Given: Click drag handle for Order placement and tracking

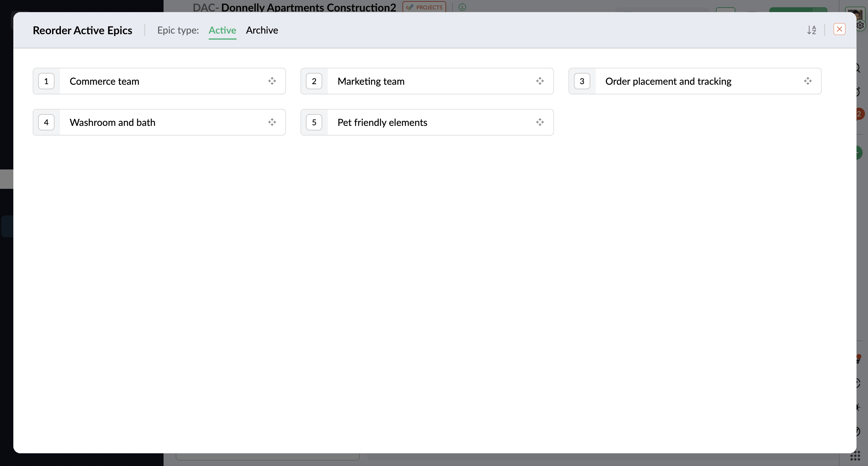Looking at the screenshot, I should pos(808,81).
